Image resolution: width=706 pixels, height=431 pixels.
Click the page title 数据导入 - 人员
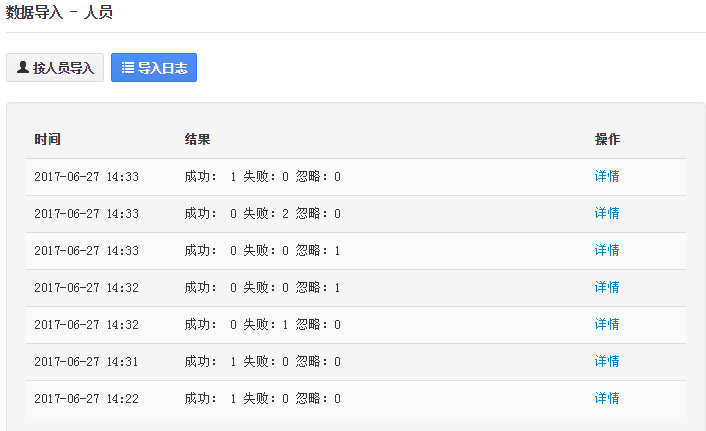coord(59,13)
